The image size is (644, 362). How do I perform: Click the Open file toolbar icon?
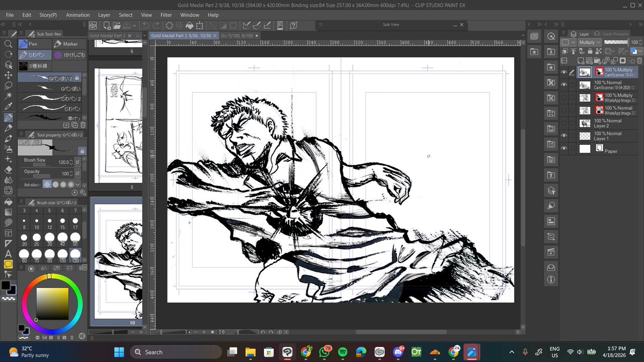point(118,25)
